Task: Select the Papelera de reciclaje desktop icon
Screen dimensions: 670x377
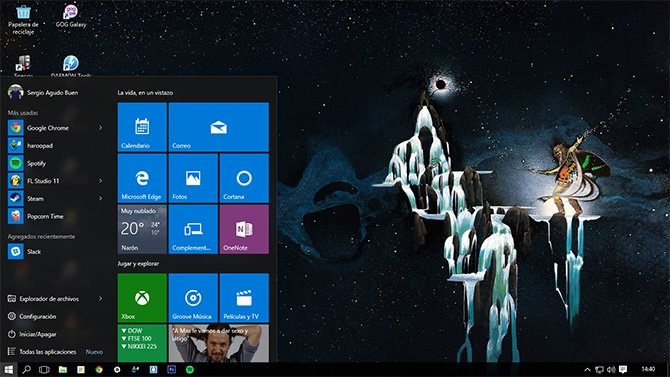Action: pos(24,20)
